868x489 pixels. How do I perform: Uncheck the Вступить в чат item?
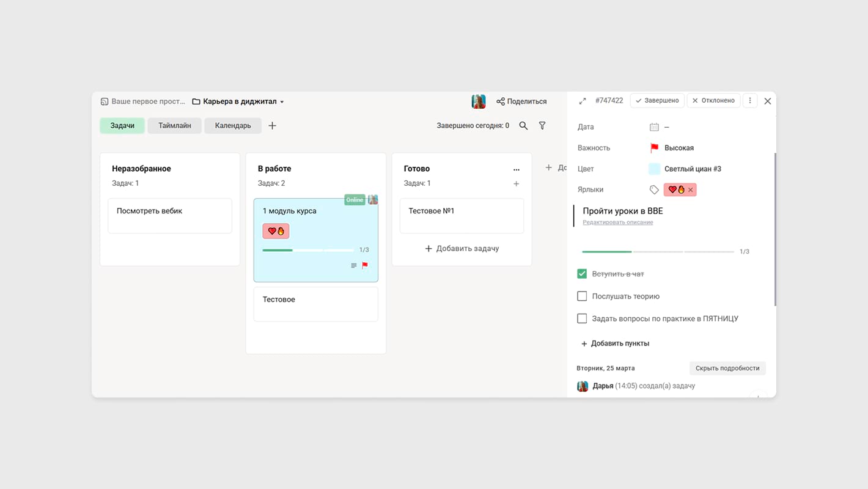coord(582,274)
